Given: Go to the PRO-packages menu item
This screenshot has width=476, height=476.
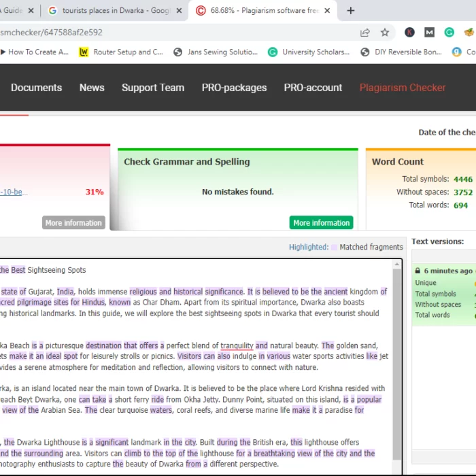Looking at the screenshot, I should point(234,88).
